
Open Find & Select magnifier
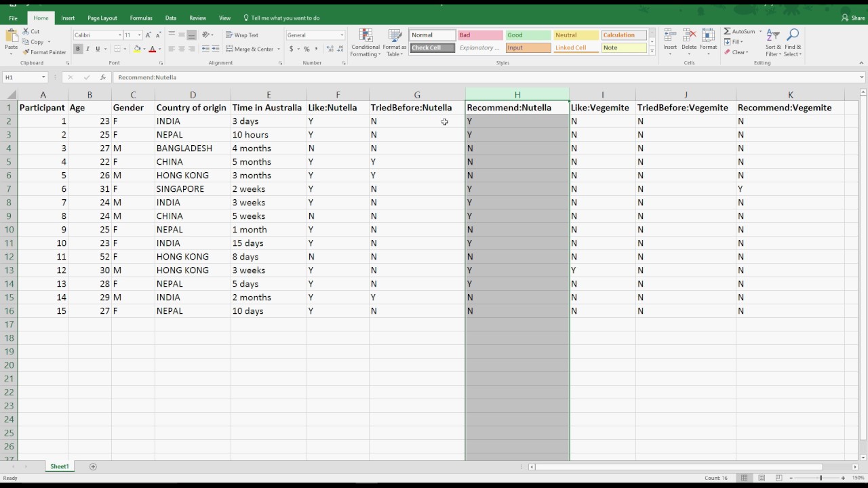click(793, 43)
